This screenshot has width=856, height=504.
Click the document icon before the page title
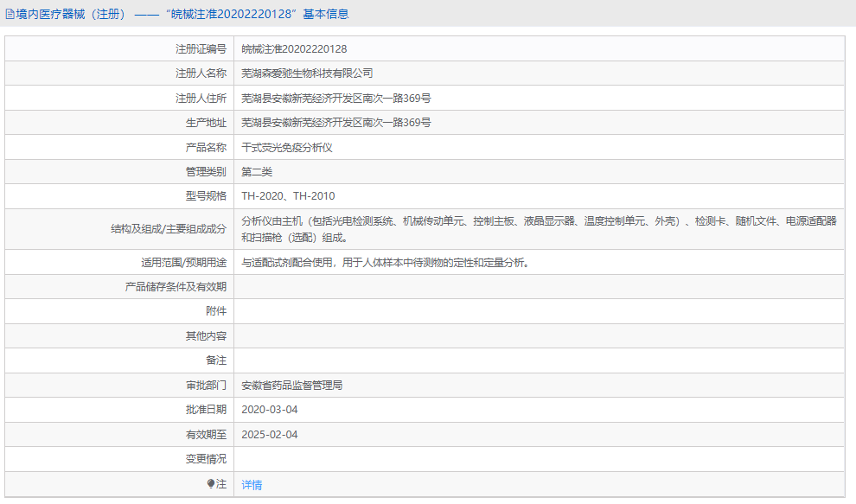click(10, 13)
